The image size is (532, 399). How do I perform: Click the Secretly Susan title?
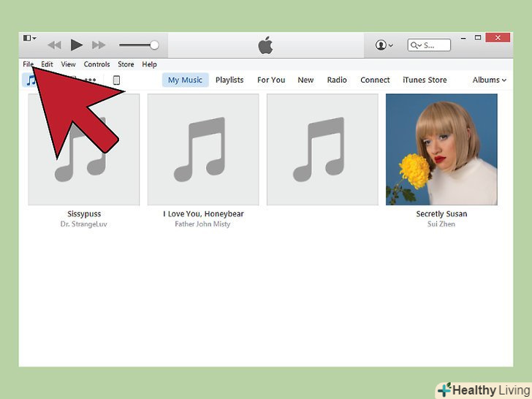coord(441,214)
